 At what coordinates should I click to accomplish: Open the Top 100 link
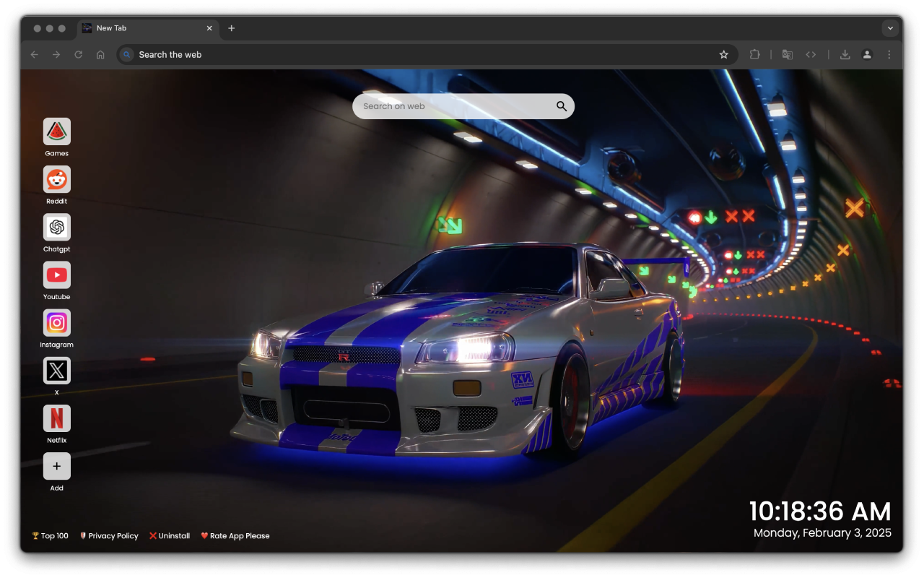click(50, 536)
